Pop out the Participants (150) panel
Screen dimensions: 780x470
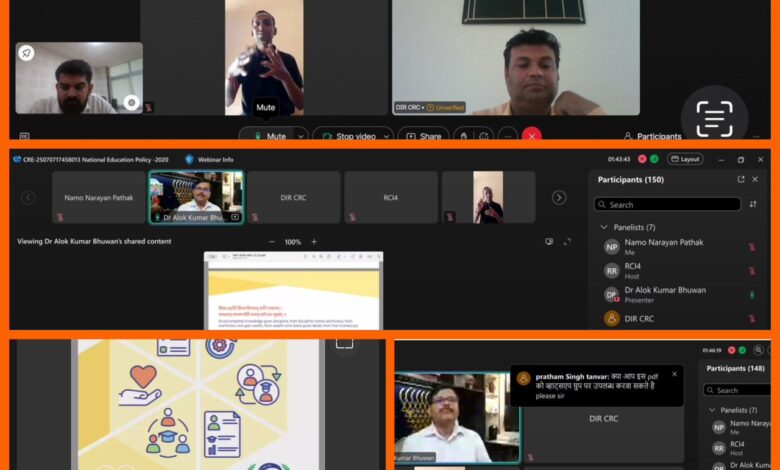tap(741, 180)
